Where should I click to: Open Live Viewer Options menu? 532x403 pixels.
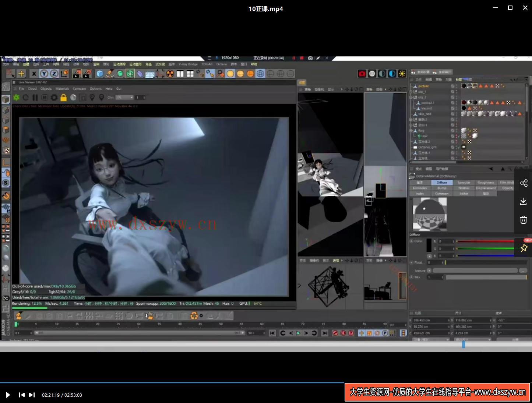click(96, 89)
